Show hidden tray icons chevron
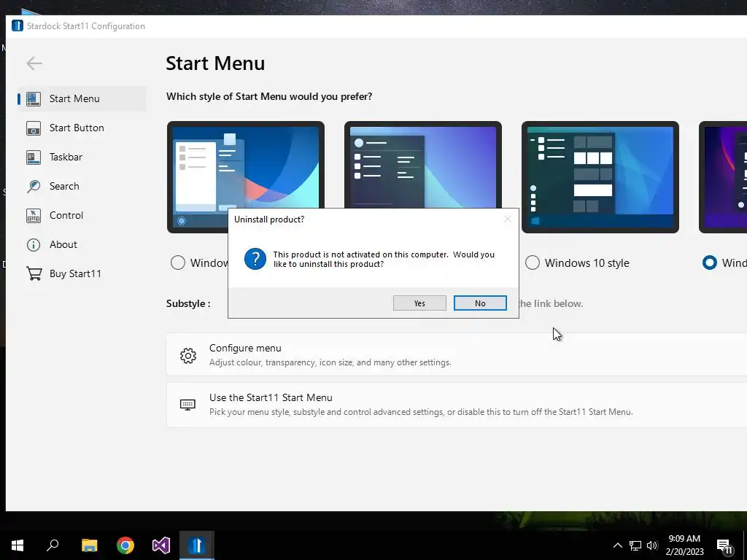Viewport: 747px width, 560px height. (x=617, y=545)
